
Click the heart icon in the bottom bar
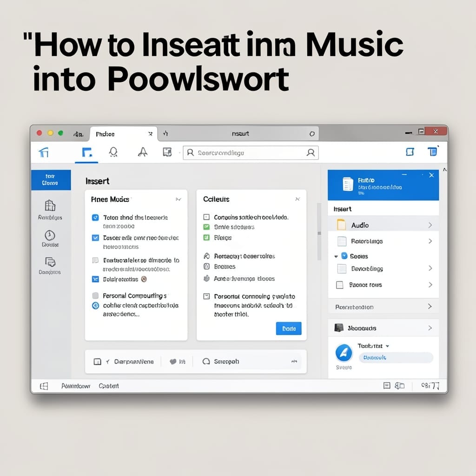173,361
